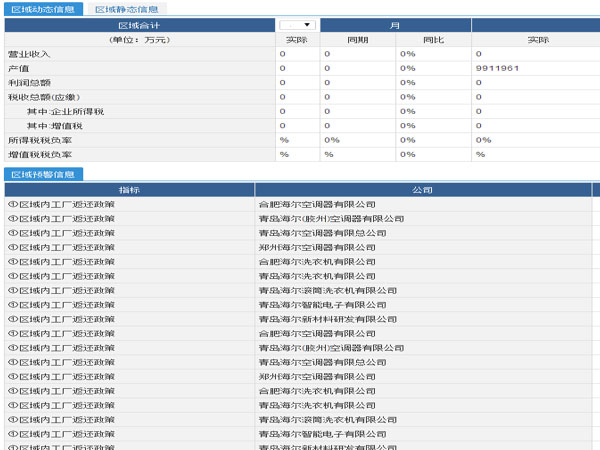The image size is (600, 450).
Task: Select the 产值 row label
Action: [x=18, y=68]
